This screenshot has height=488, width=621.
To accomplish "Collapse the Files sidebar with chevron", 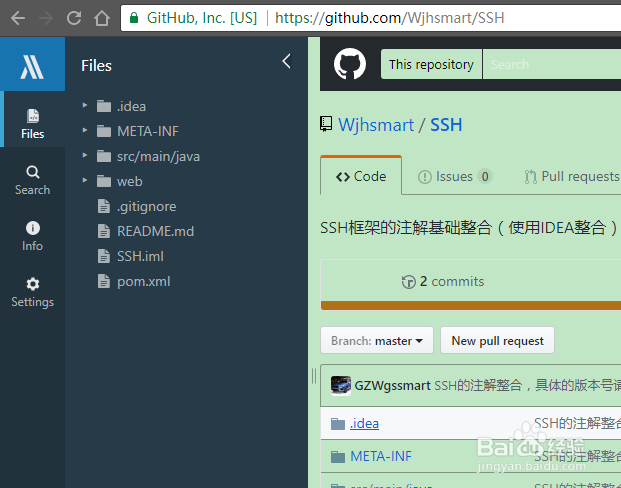I will pos(287,61).
